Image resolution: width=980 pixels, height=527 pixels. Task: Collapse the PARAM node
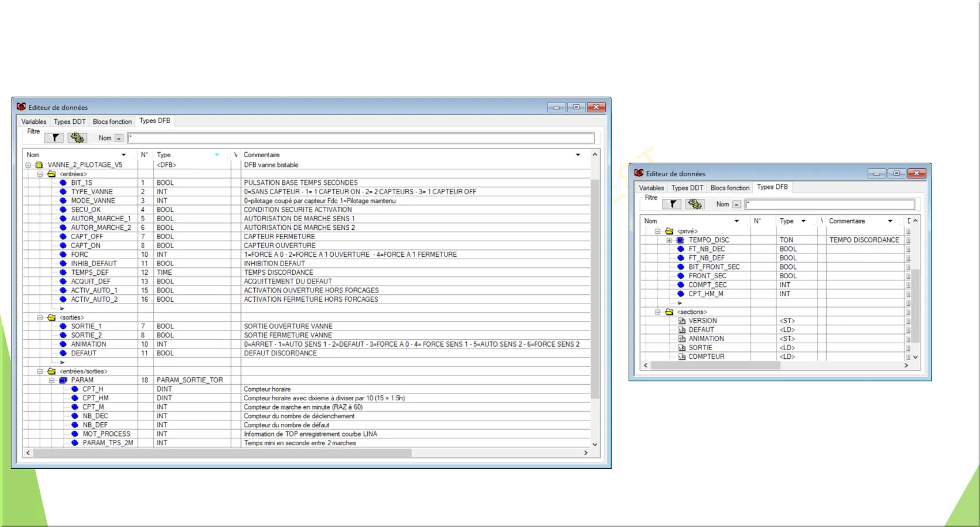[x=51, y=380]
